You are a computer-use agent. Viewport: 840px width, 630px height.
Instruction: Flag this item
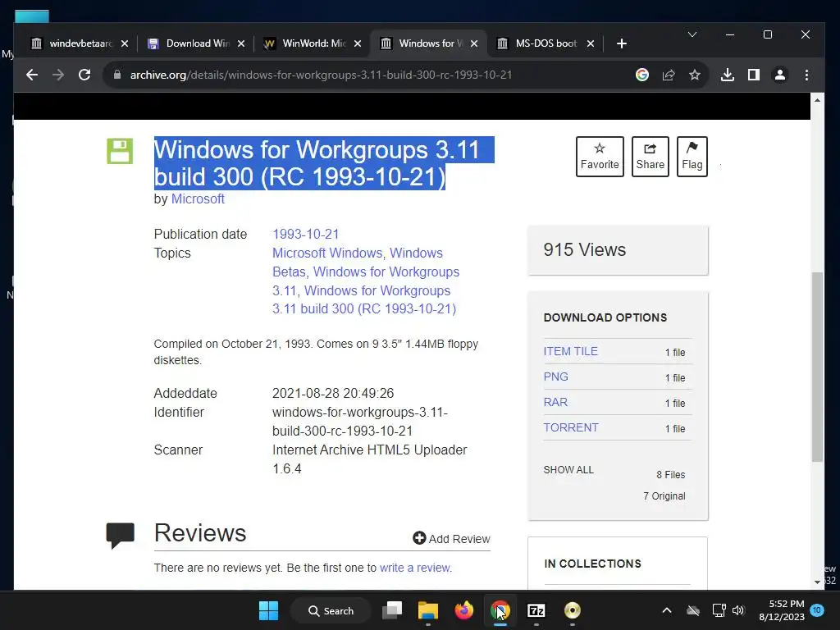click(x=692, y=157)
